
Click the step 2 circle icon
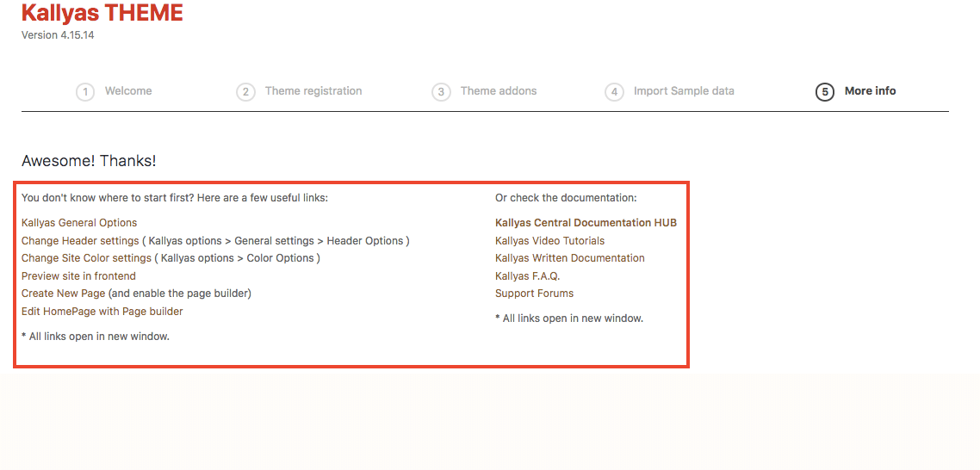coord(245,92)
